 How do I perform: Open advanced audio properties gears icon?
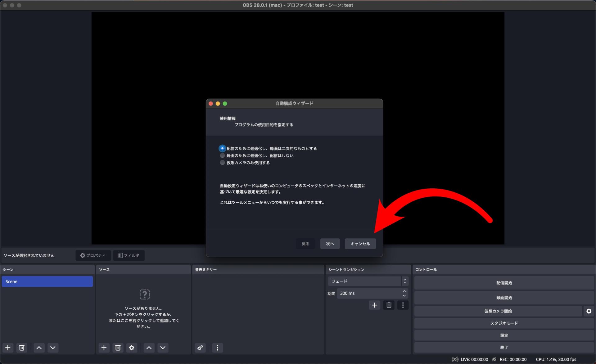(x=200, y=348)
